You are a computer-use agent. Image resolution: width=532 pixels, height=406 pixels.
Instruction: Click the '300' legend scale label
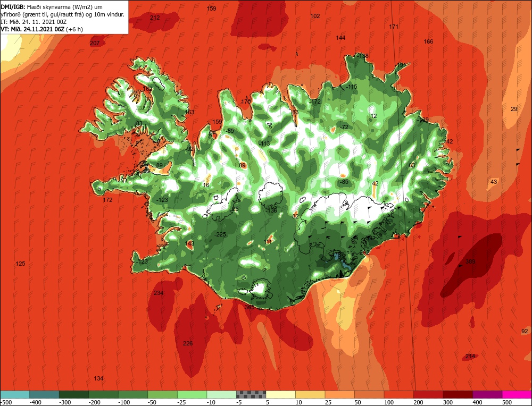(x=447, y=402)
